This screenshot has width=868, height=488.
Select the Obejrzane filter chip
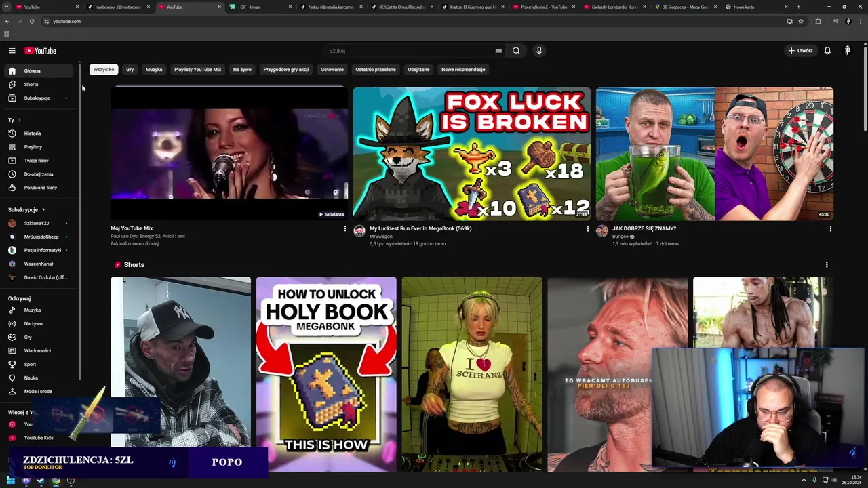pyautogui.click(x=418, y=70)
